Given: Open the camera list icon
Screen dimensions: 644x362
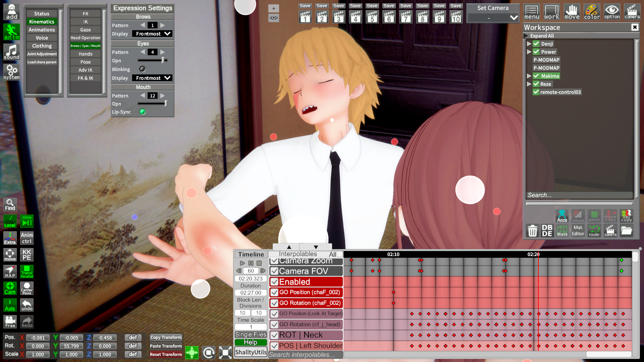Looking at the screenshot, I should coord(632,12).
